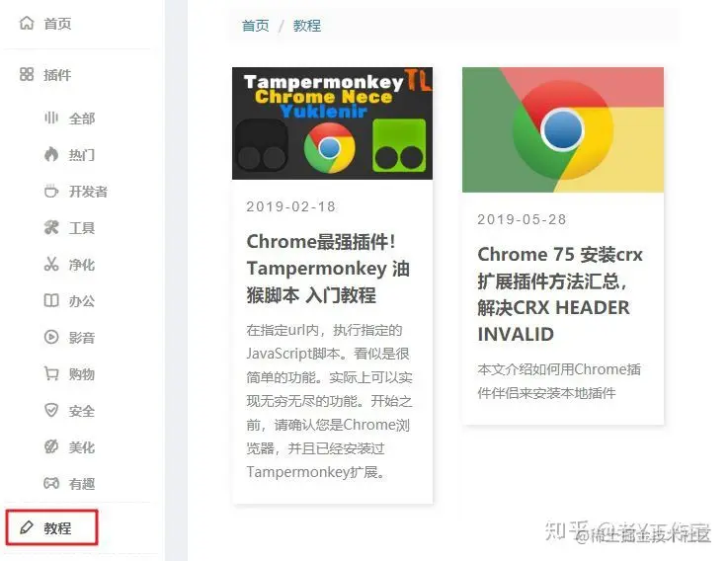Select the shopping cart icon for 购物
This screenshot has height=561, width=728.
pyautogui.click(x=51, y=374)
